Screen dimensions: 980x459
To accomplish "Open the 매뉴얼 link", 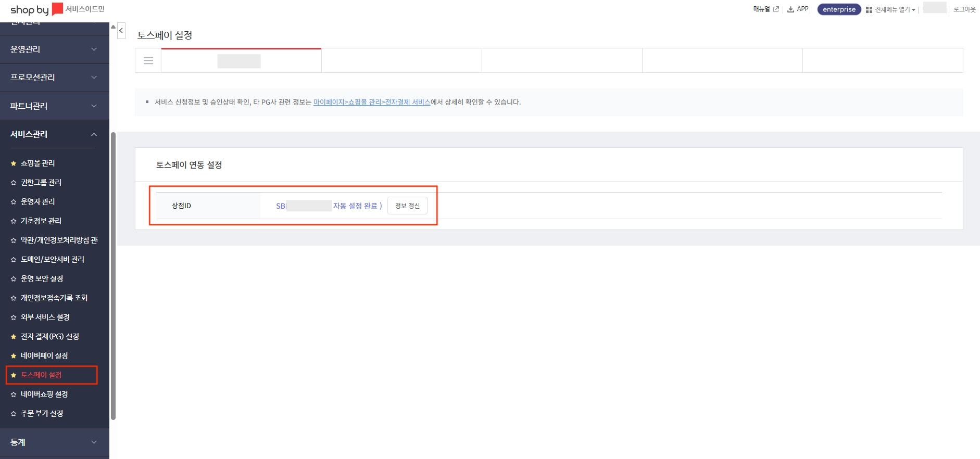I will click(x=761, y=9).
